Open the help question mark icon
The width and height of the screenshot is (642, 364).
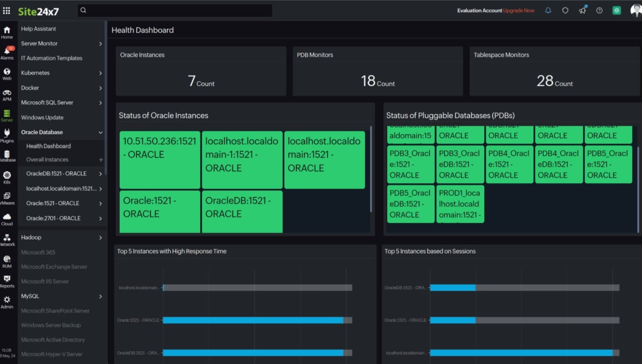point(599,10)
